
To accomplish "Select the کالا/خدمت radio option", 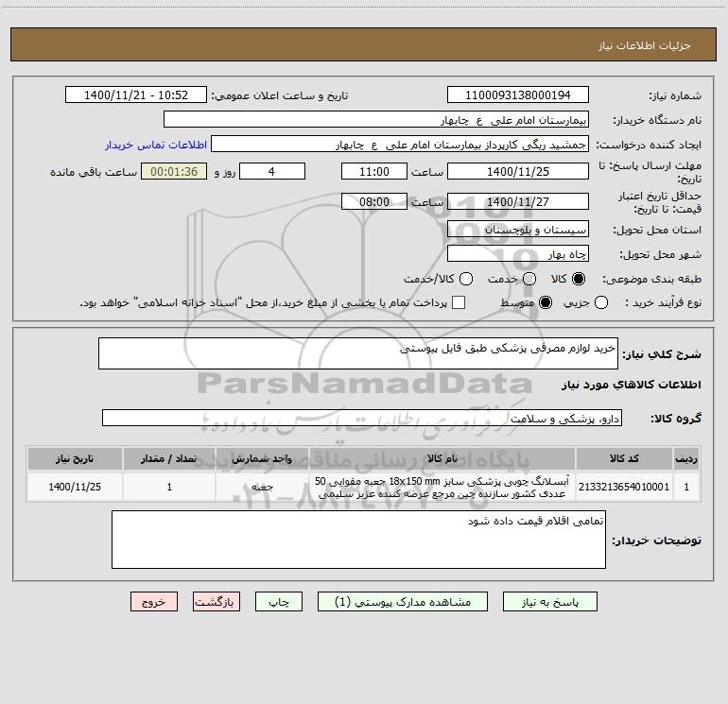I will coord(466,279).
